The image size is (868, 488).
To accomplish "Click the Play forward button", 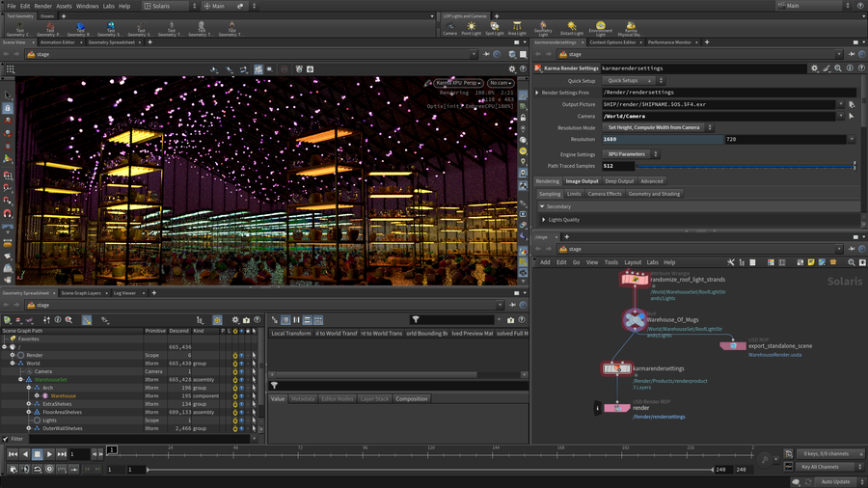I will pyautogui.click(x=49, y=453).
